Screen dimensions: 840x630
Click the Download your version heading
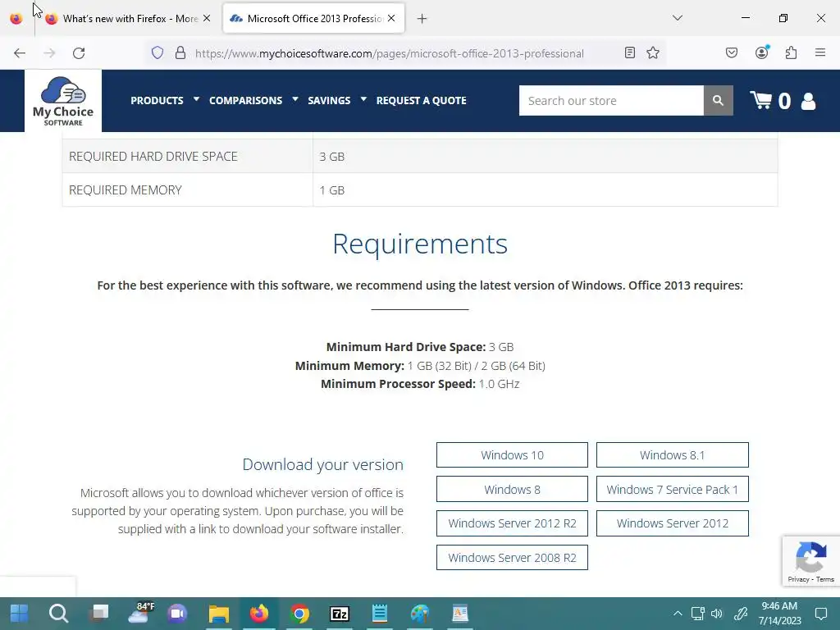322,464
